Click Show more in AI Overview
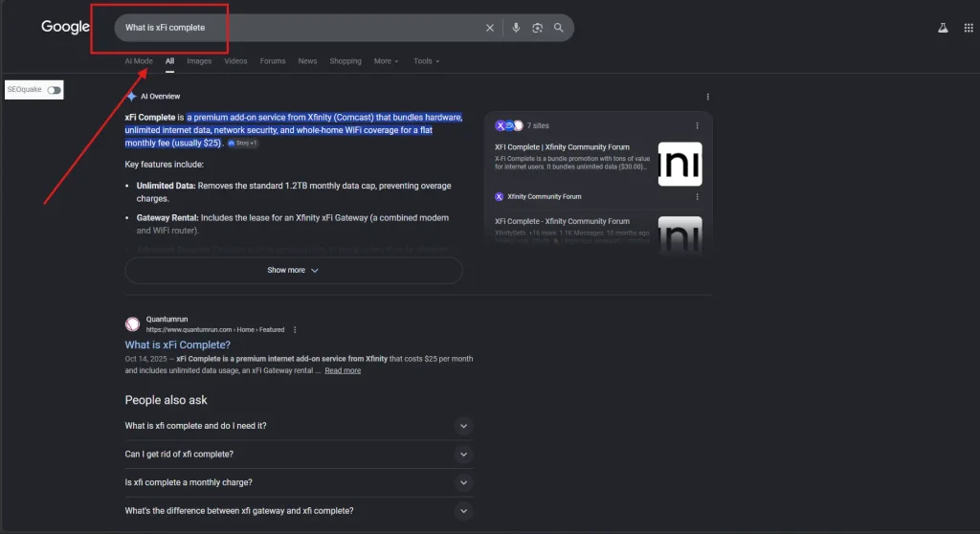 click(293, 270)
